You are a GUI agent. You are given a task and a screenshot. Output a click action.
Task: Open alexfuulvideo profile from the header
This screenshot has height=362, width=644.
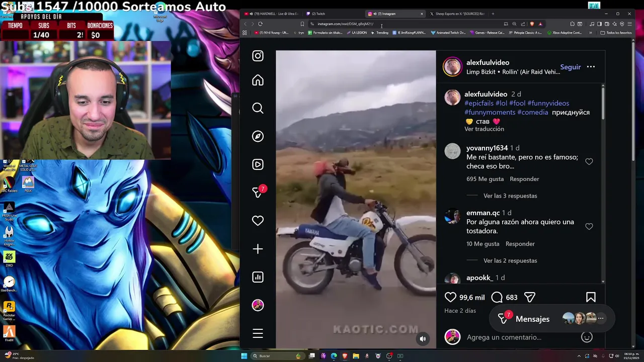pyautogui.click(x=488, y=62)
